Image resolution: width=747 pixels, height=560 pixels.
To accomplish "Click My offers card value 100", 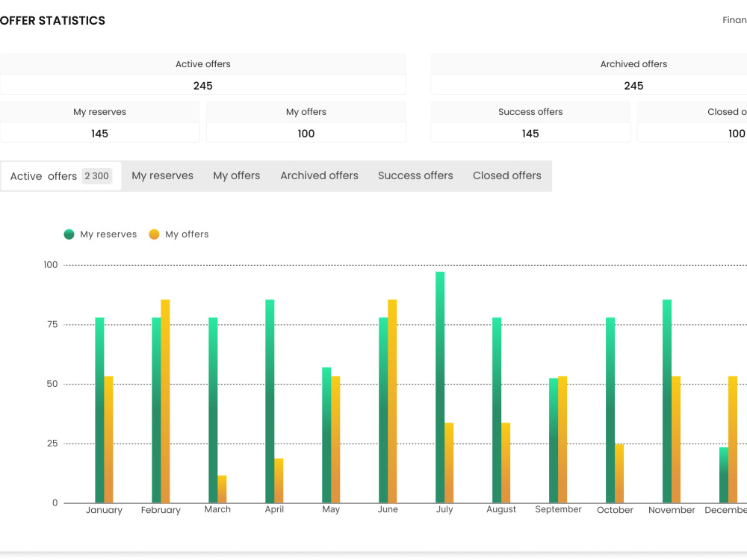I will pyautogui.click(x=306, y=134).
